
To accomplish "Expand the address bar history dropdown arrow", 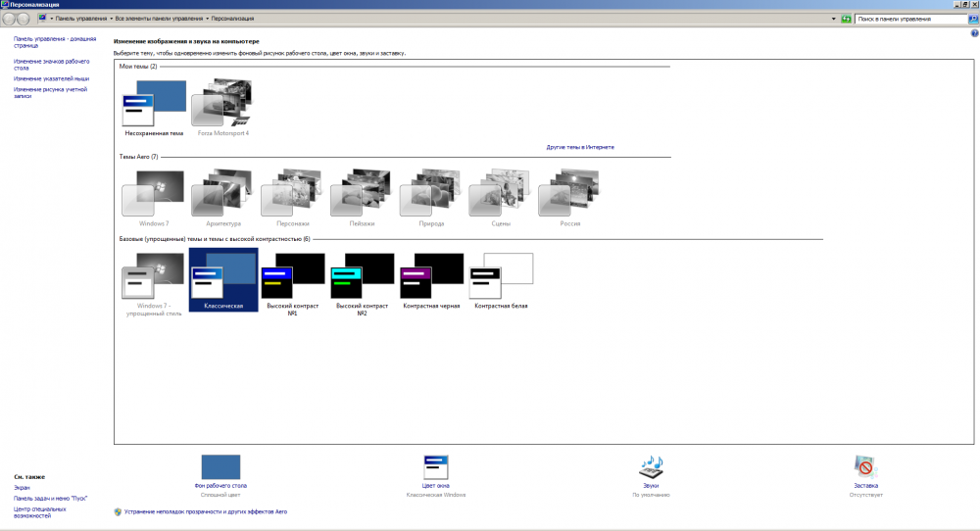I will pos(833,19).
